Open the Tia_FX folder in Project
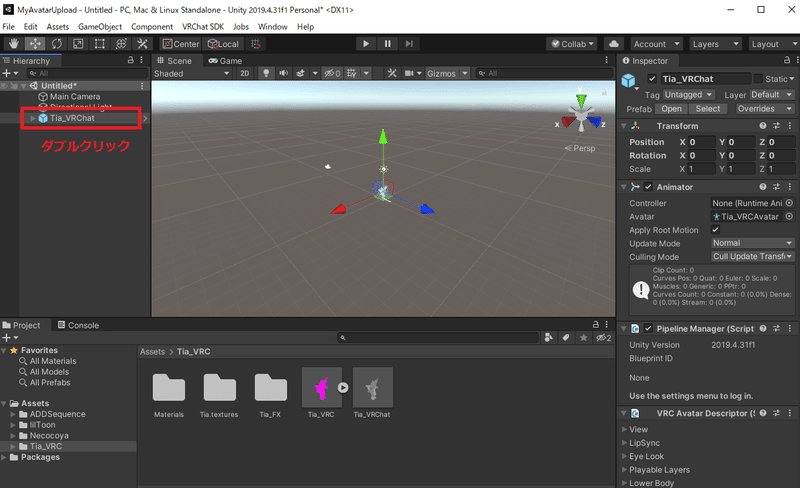Image resolution: width=800 pixels, height=488 pixels. coord(270,388)
